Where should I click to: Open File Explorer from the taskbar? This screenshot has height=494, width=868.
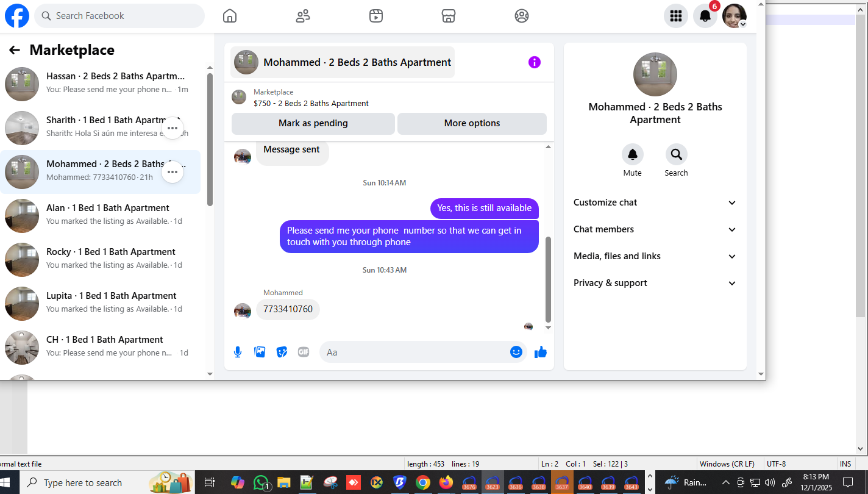tap(284, 483)
